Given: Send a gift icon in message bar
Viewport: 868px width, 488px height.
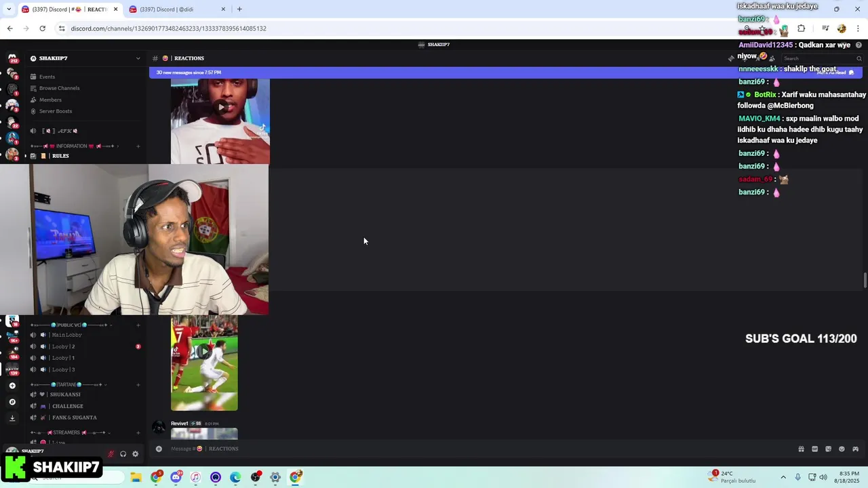Looking at the screenshot, I should [x=801, y=449].
